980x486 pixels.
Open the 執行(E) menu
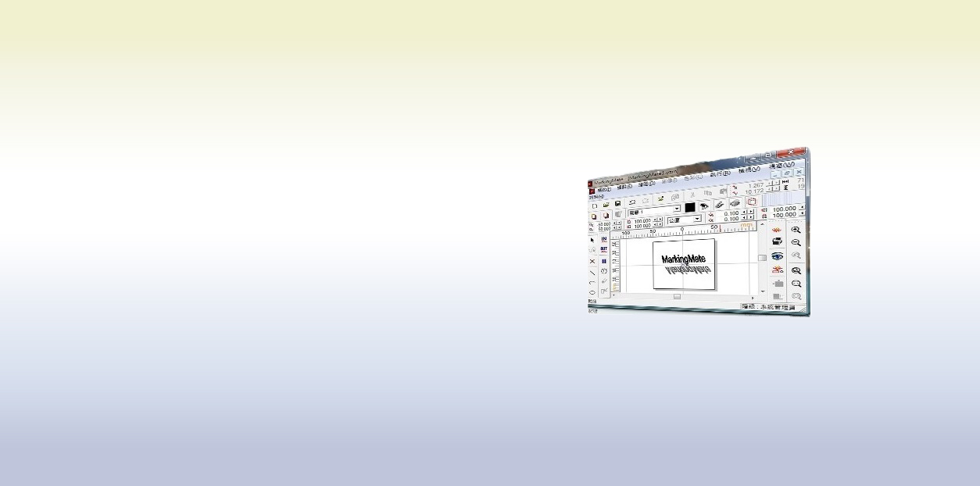tap(720, 173)
